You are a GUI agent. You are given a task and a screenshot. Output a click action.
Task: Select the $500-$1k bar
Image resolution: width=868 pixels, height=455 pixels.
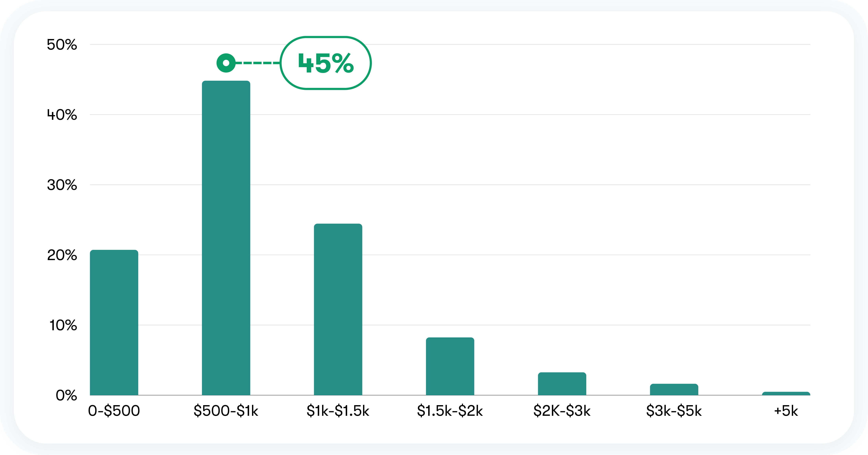point(226,238)
